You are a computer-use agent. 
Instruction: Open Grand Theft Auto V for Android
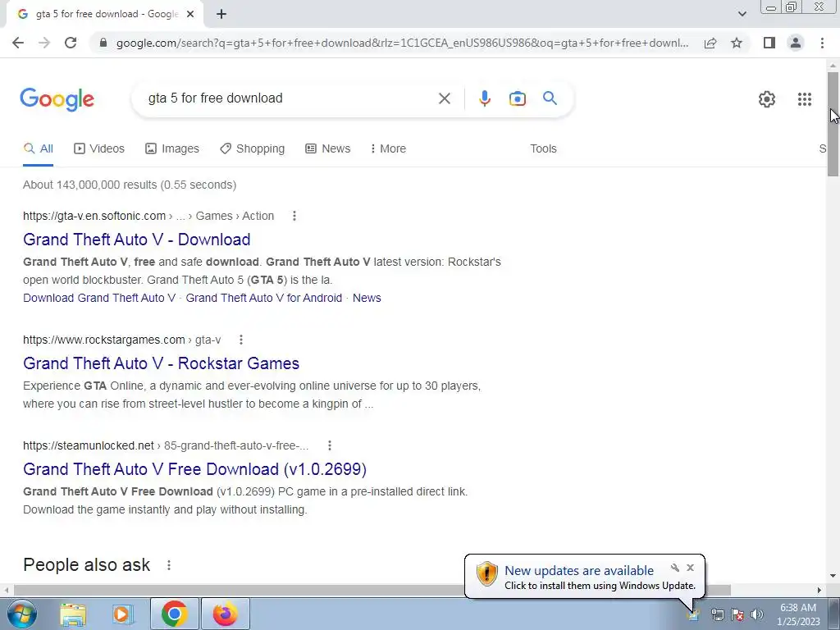tap(263, 298)
